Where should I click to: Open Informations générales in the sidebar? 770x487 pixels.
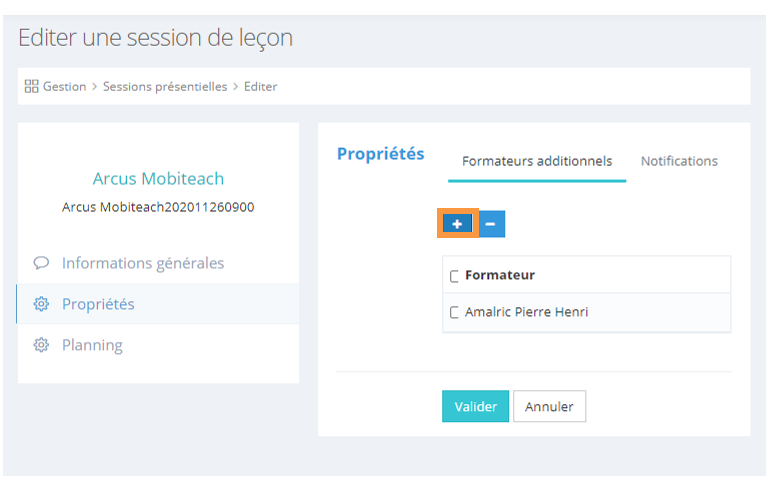143,263
